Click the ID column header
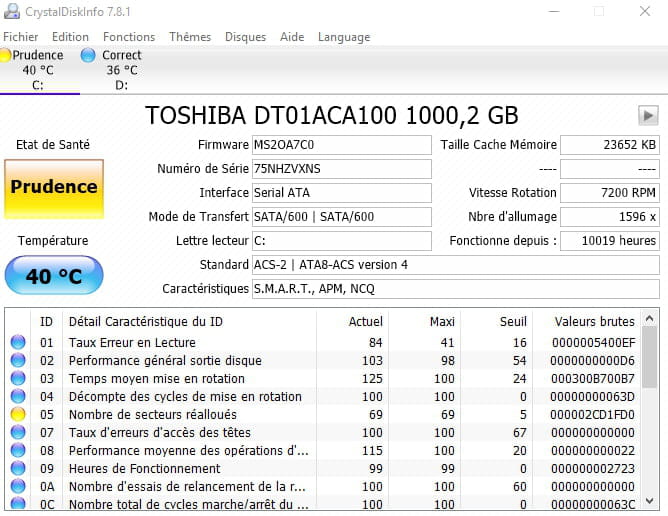Image resolution: width=668 pixels, height=516 pixels. [x=46, y=322]
